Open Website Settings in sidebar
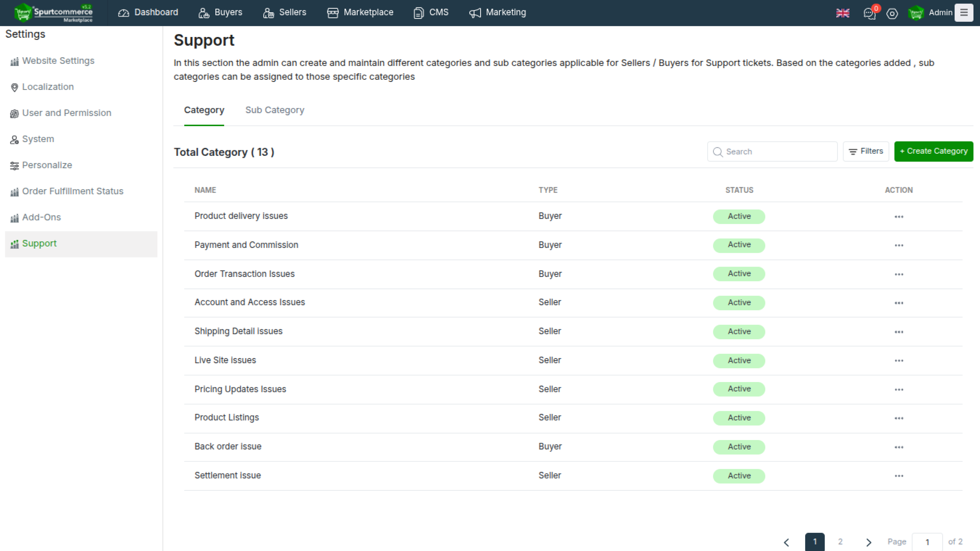 point(58,61)
